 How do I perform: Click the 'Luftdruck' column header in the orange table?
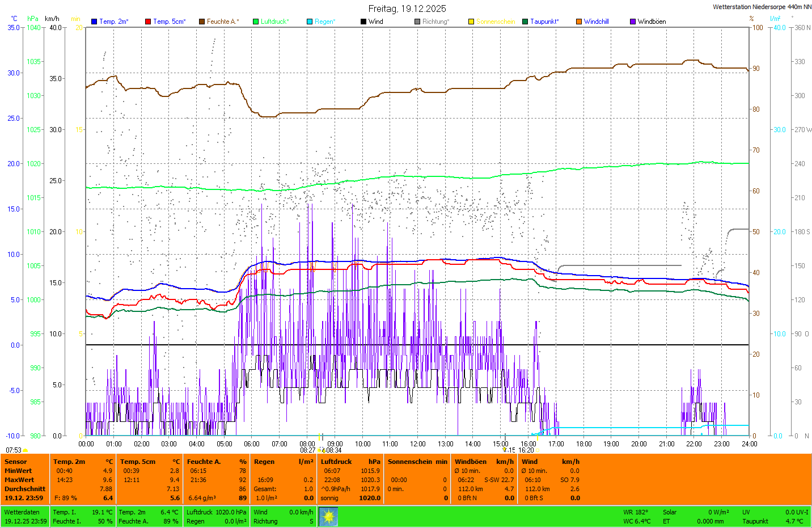[x=336, y=462]
